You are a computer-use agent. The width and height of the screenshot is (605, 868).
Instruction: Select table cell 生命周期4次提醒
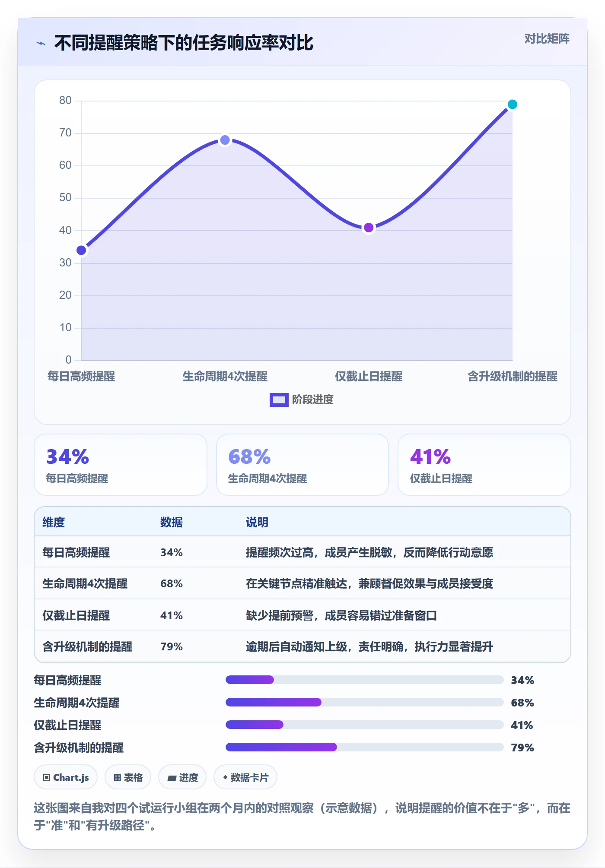(85, 583)
